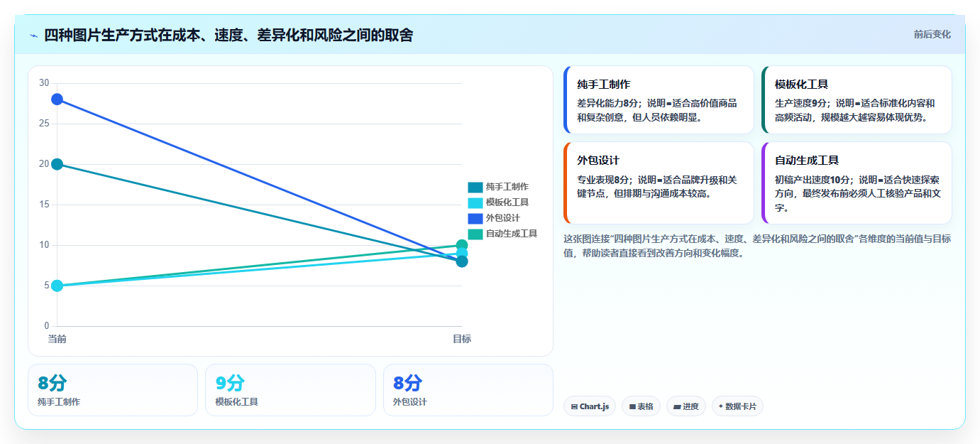Click the text 生产速度9分 in the card
This screenshot has height=444, width=980.
[x=801, y=103]
